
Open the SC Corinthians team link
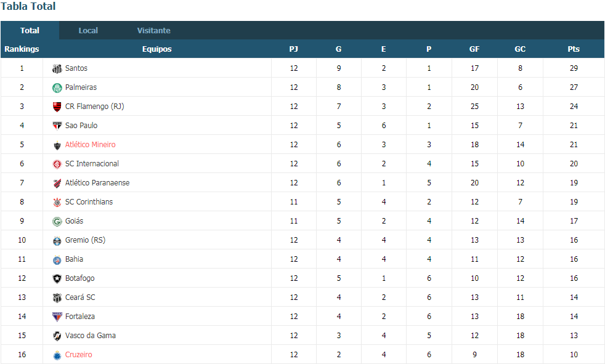tap(89, 202)
